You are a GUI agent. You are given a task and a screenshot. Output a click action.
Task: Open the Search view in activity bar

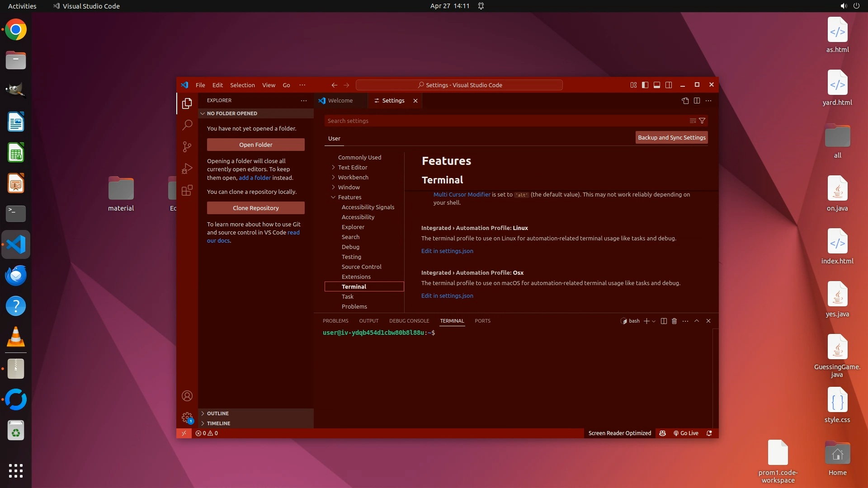[187, 125]
